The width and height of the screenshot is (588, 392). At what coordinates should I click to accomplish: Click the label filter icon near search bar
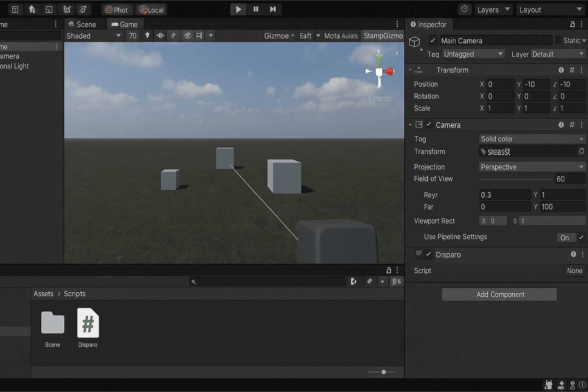[x=369, y=281]
